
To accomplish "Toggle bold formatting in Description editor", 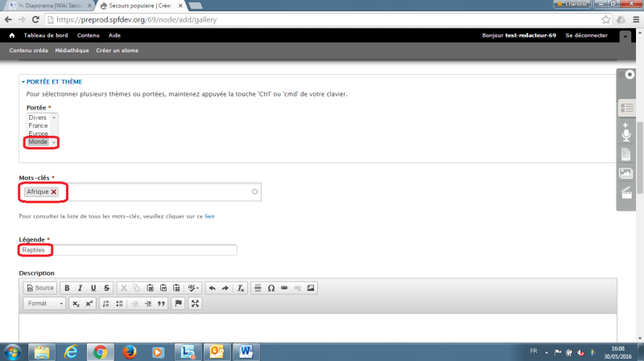I will [68, 288].
